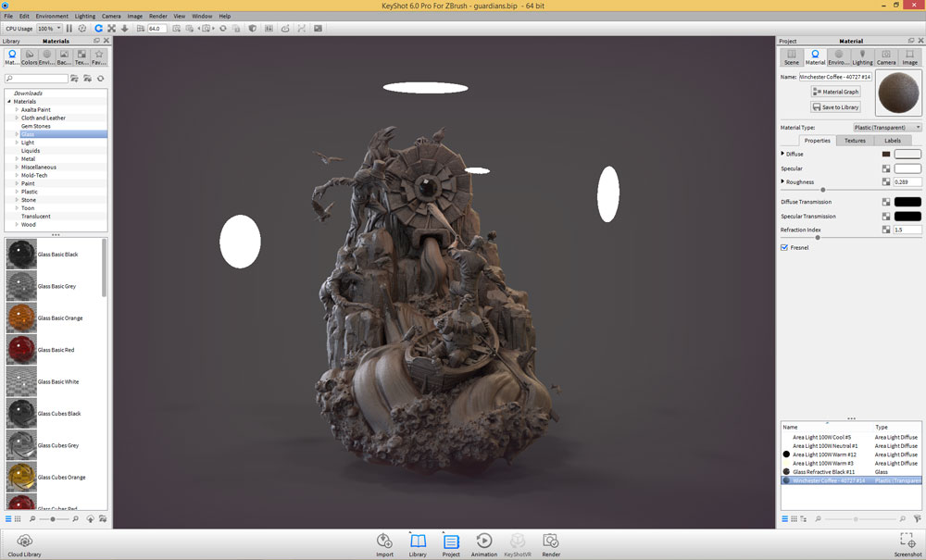This screenshot has width=926, height=560.
Task: Select the Translucent category in tree
Action: (35, 216)
